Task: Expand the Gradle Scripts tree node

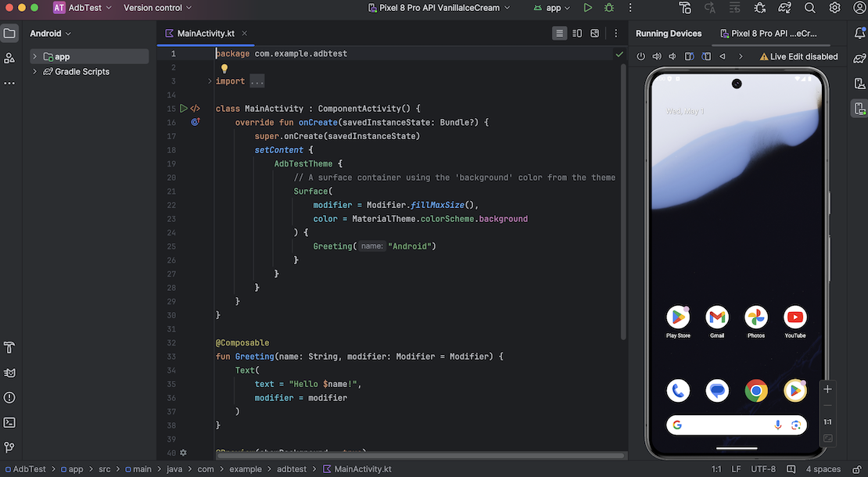Action: click(x=35, y=71)
